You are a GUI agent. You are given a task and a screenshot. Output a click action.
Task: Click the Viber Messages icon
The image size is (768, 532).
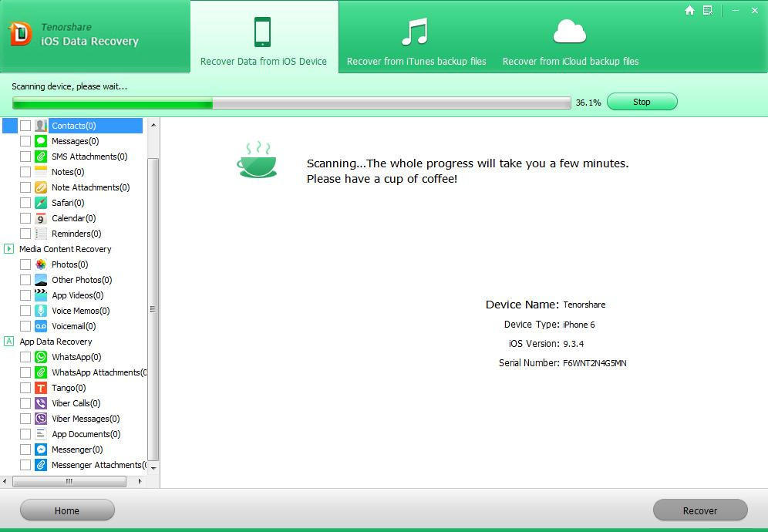pyautogui.click(x=41, y=419)
